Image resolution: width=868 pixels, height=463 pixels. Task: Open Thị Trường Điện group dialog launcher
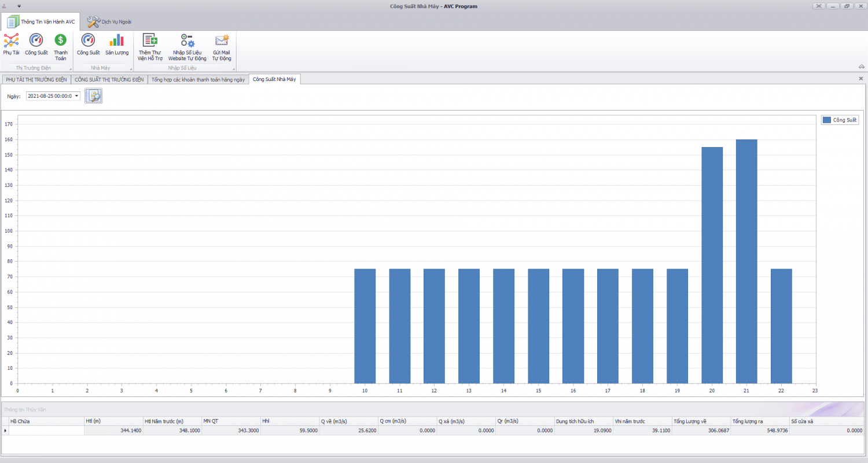pos(71,68)
